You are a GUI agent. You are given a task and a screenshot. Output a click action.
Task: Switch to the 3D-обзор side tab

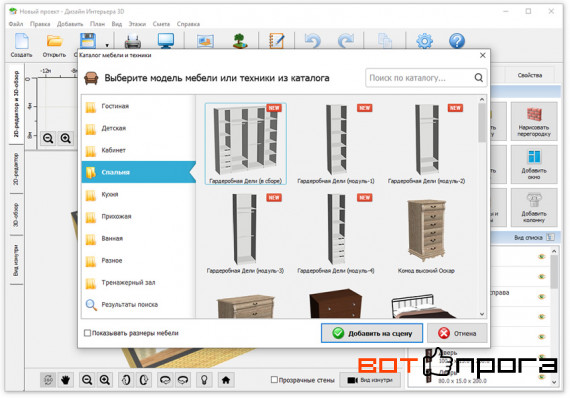(16, 215)
